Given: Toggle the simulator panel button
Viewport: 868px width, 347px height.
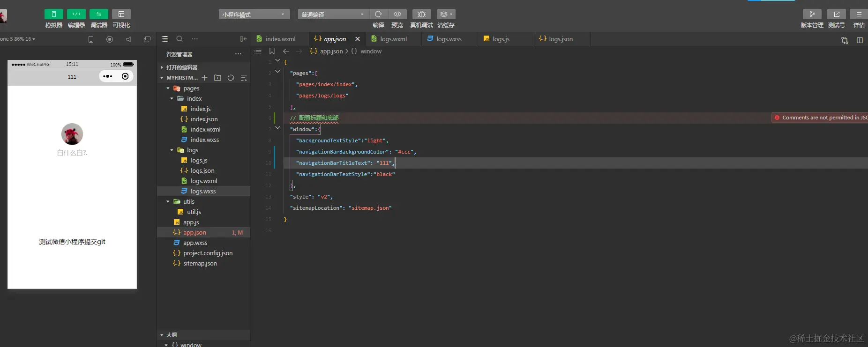Looking at the screenshot, I should pyautogui.click(x=53, y=14).
